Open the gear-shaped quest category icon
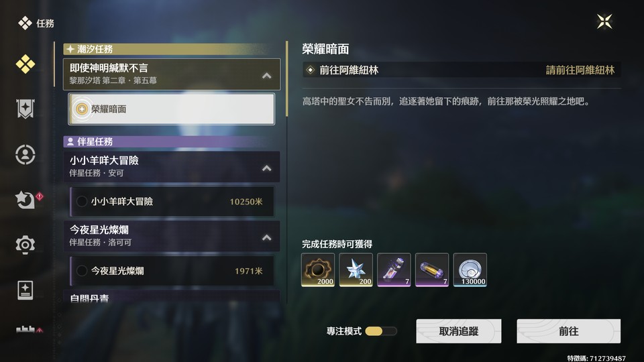644x362 pixels. click(x=25, y=245)
